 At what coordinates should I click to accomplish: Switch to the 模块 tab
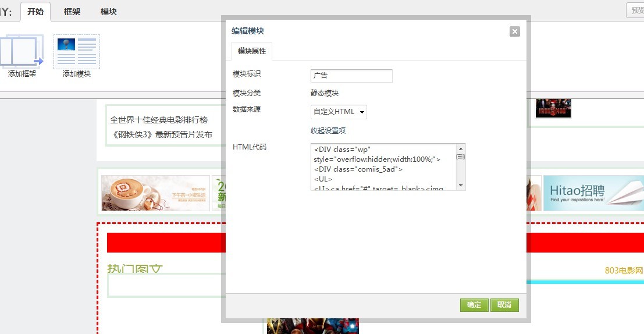point(108,12)
